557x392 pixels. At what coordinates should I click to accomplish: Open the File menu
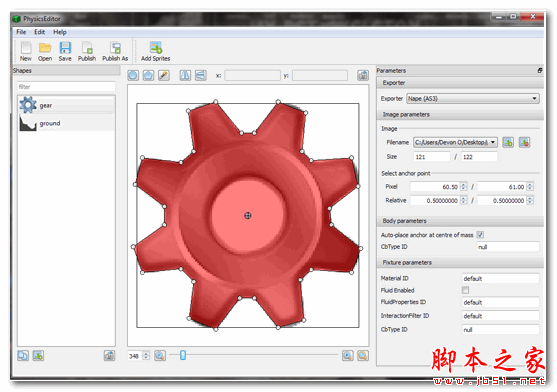tap(21, 32)
